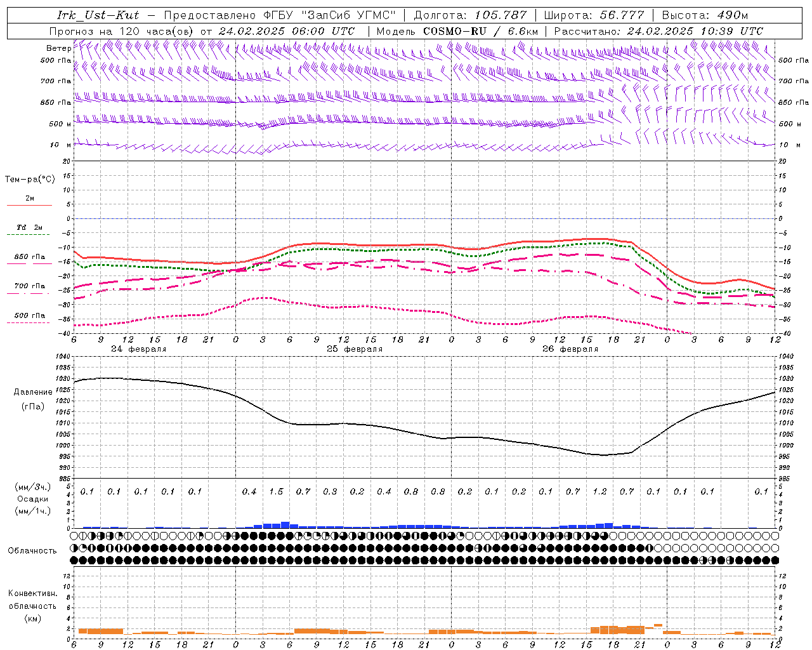Click the "Тем-ра(°C)" temperature panel label
The image size is (812, 650).
pos(30,180)
